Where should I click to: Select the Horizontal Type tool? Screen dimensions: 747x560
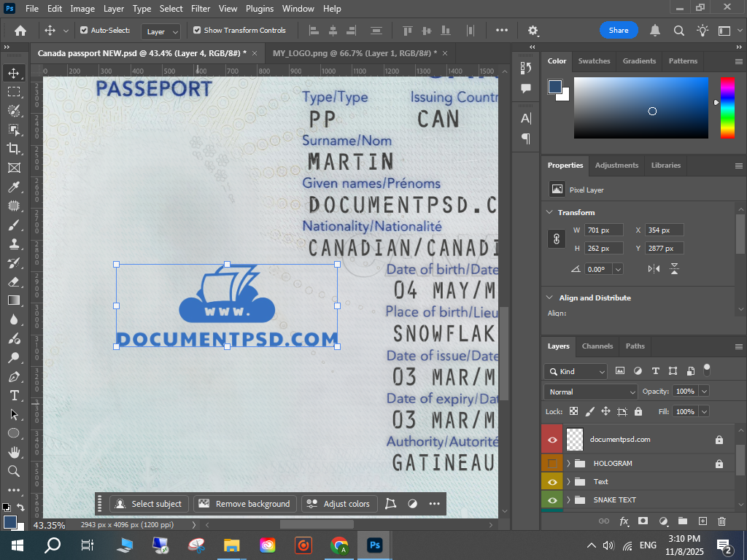13,395
